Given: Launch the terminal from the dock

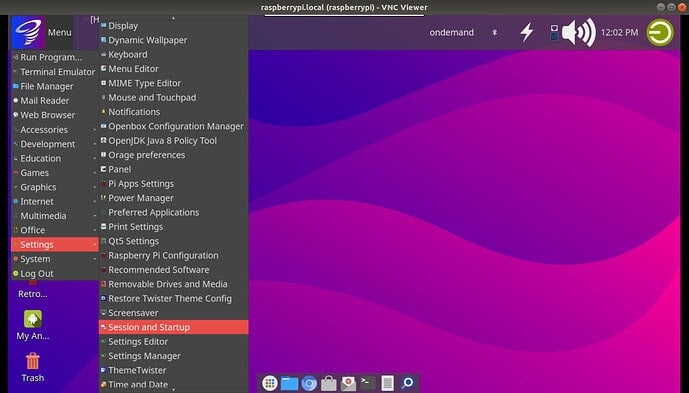Looking at the screenshot, I should [x=368, y=383].
